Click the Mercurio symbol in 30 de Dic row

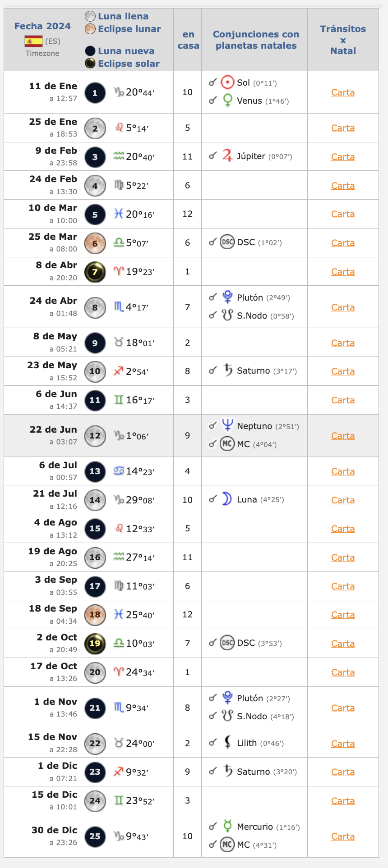pos(227,826)
